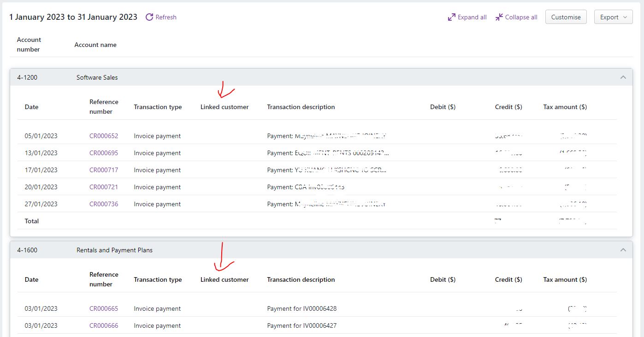This screenshot has width=644, height=337.
Task: Open reference CR000721
Action: point(104,187)
